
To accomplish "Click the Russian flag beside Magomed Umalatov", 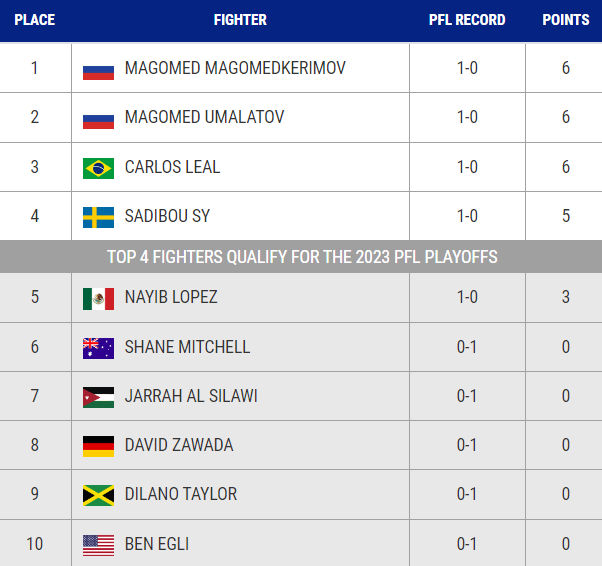I will click(x=98, y=122).
